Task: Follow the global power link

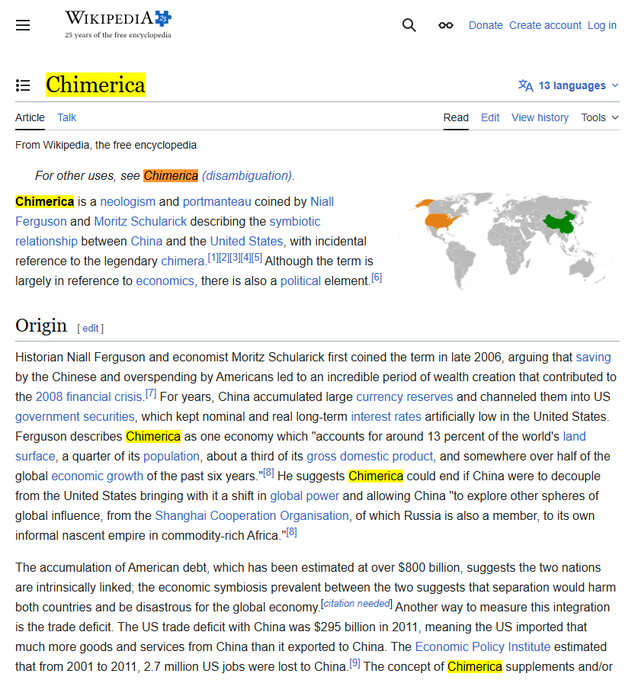Action: 304,496
